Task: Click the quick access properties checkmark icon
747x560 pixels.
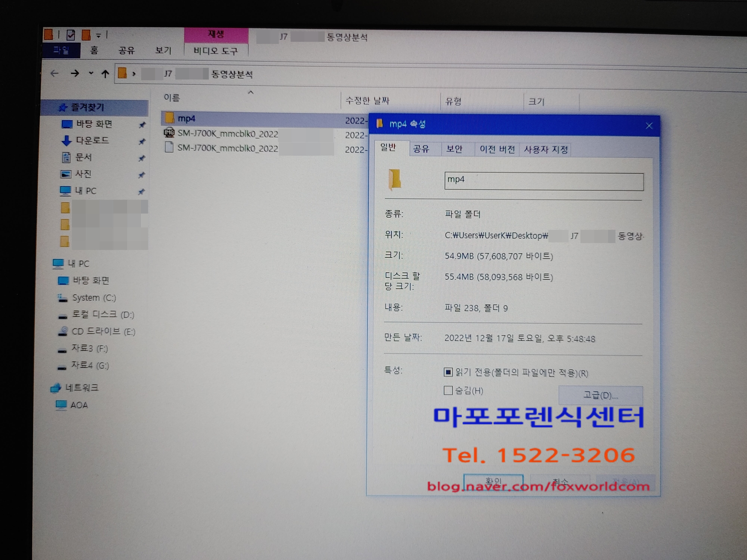Action: tap(71, 35)
